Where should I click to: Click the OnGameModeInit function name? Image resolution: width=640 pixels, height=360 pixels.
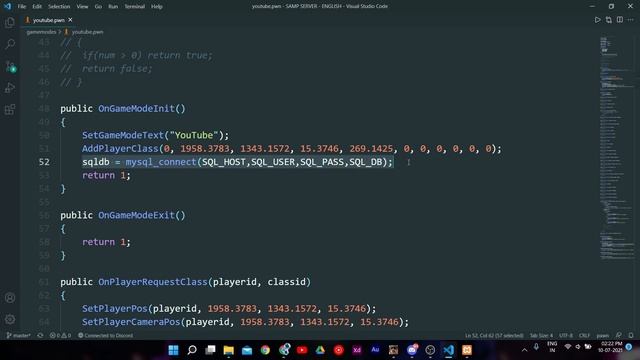point(137,109)
